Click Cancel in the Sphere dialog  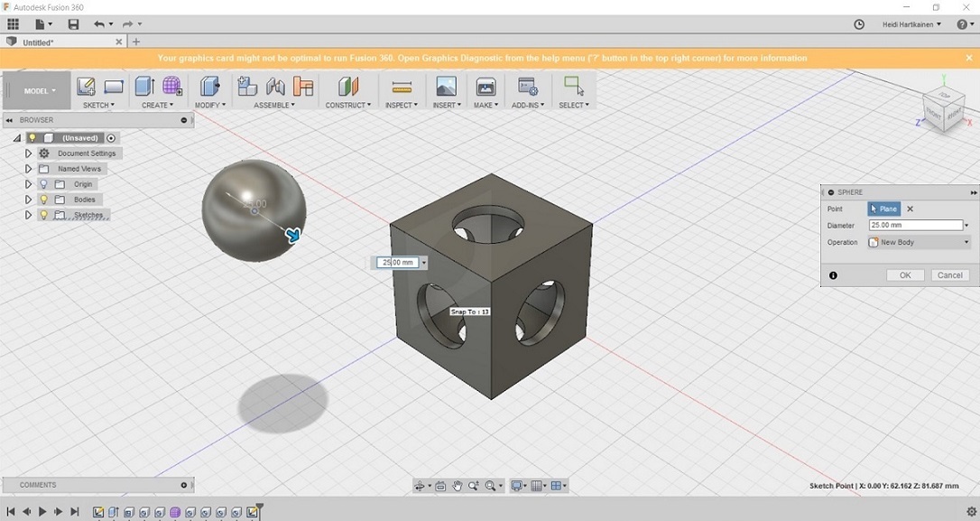click(x=950, y=275)
